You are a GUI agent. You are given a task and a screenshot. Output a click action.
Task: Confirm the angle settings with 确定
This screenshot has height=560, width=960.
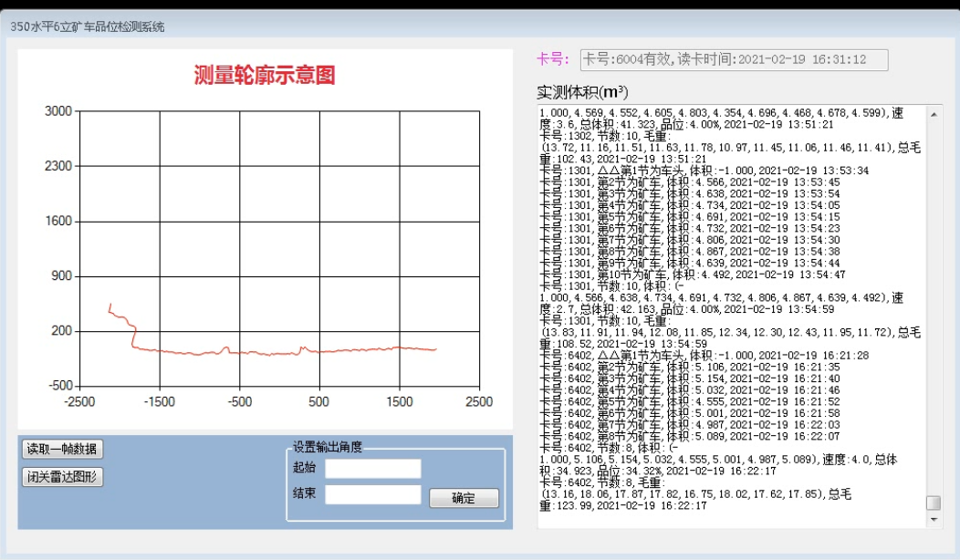[x=464, y=498]
